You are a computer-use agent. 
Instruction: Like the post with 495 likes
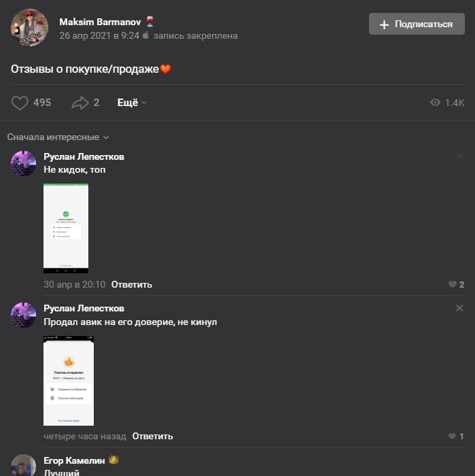point(20,103)
